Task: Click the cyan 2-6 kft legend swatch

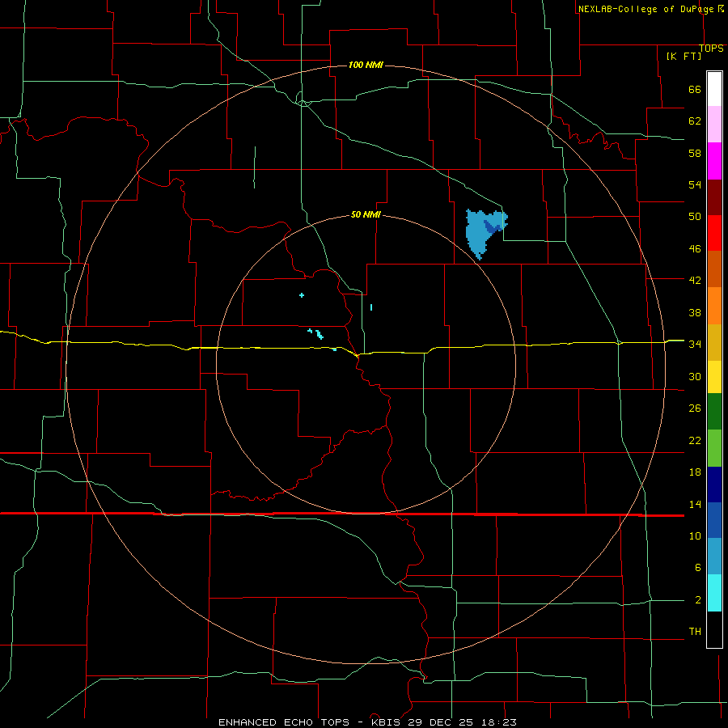Action: tap(714, 593)
